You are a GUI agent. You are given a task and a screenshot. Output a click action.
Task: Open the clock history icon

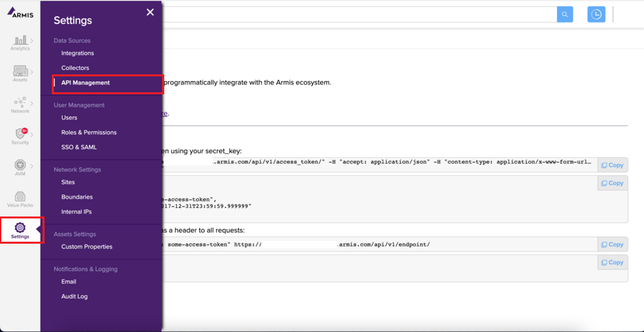(x=596, y=15)
